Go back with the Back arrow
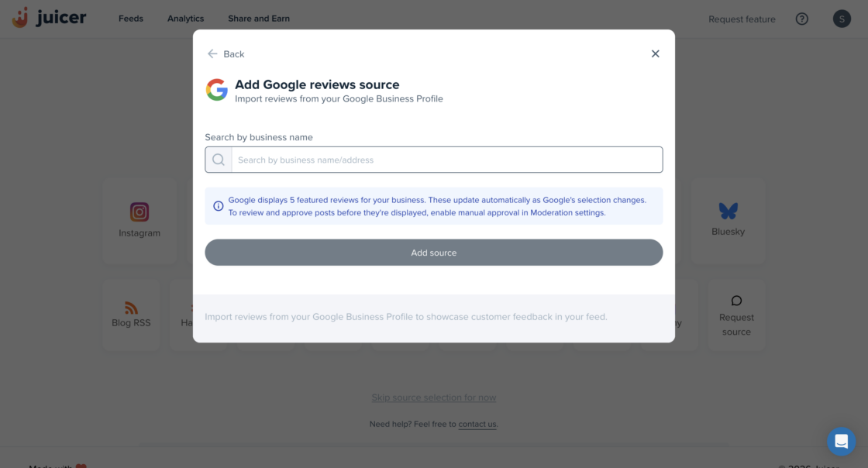The height and width of the screenshot is (468, 868). 212,53
